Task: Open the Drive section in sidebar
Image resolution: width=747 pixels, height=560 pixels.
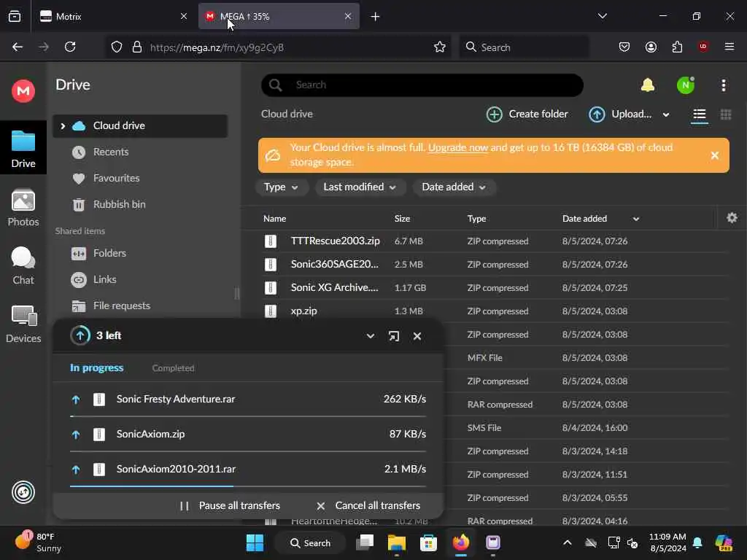Action: [x=23, y=148]
